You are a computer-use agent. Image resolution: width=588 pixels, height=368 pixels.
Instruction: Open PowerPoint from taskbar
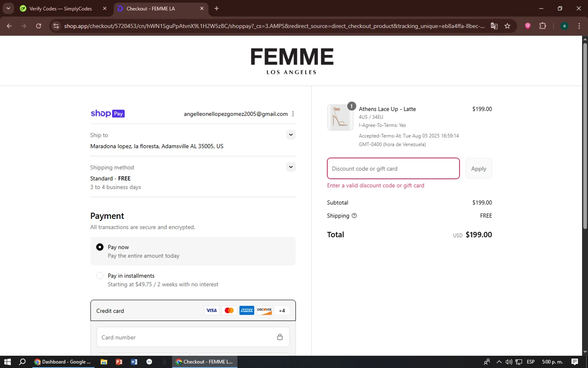119,362
